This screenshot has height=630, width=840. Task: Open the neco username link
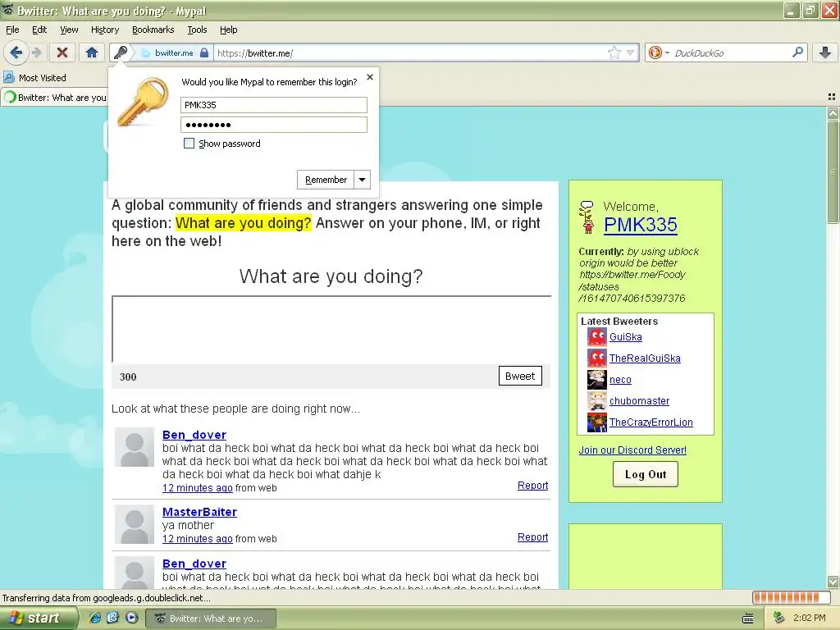[620, 379]
